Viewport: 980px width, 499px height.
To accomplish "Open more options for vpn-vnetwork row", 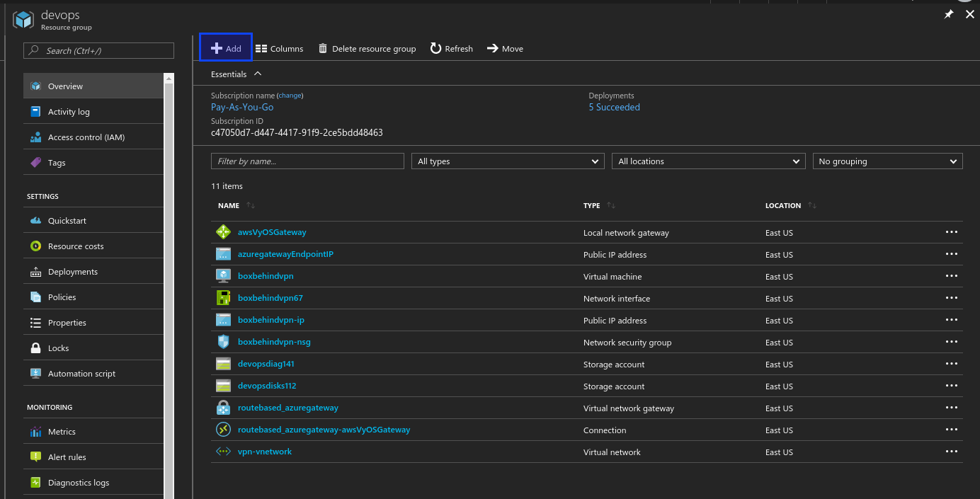I will point(951,452).
